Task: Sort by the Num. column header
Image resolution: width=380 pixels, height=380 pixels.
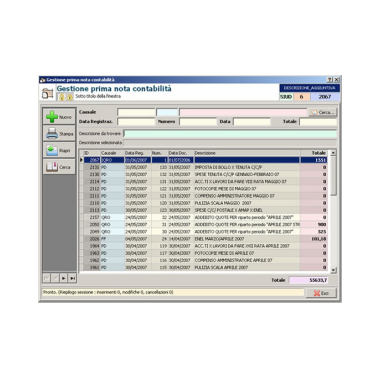Action: (159, 153)
